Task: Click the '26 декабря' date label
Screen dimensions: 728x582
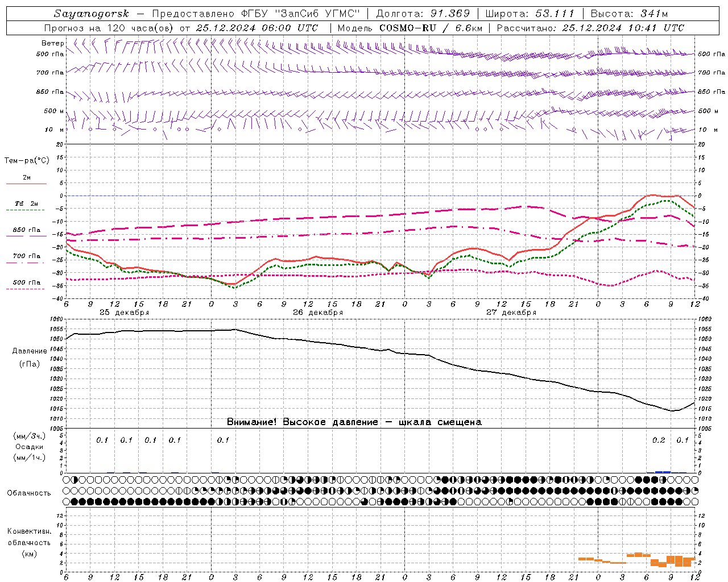Action: (318, 313)
